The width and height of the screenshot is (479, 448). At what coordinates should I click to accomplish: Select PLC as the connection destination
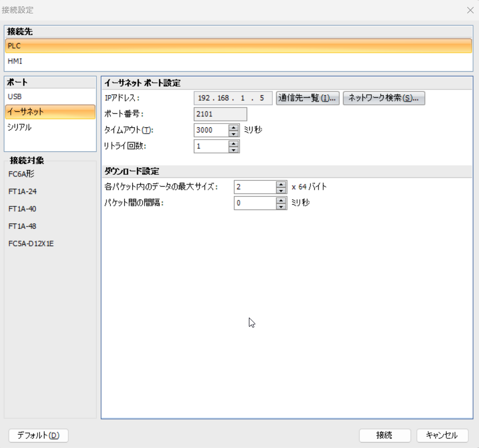[238, 46]
